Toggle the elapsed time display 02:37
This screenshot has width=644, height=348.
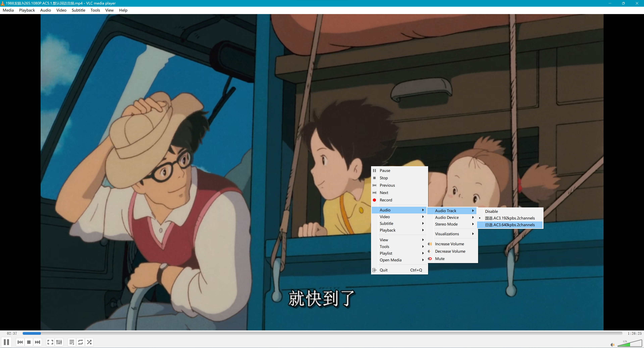[12, 333]
